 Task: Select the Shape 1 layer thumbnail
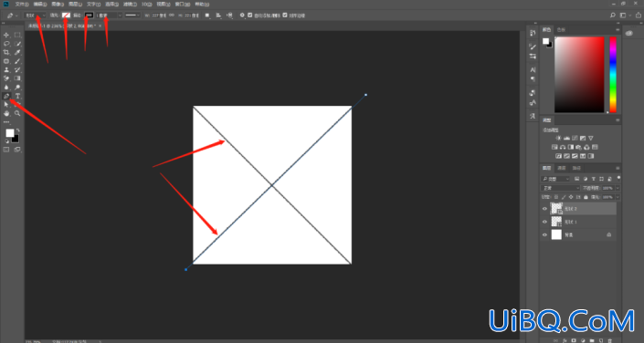point(556,222)
